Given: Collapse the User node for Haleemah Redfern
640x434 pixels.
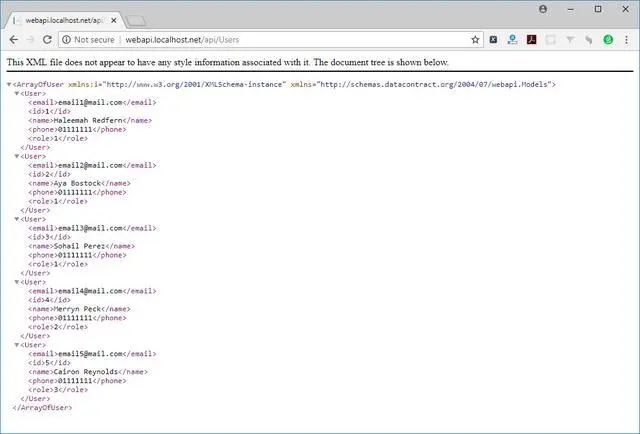Looking at the screenshot, I should tap(17, 94).
